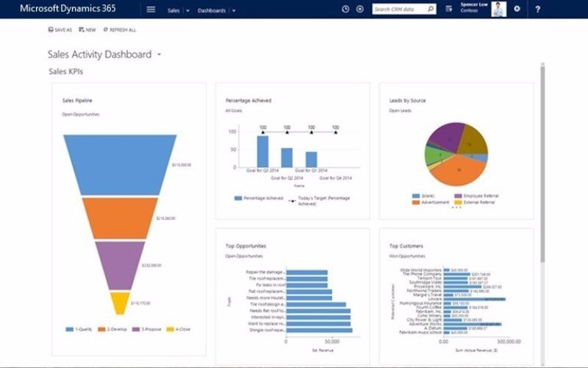Click the search magnifier icon
This screenshot has width=588, height=368.
click(430, 10)
